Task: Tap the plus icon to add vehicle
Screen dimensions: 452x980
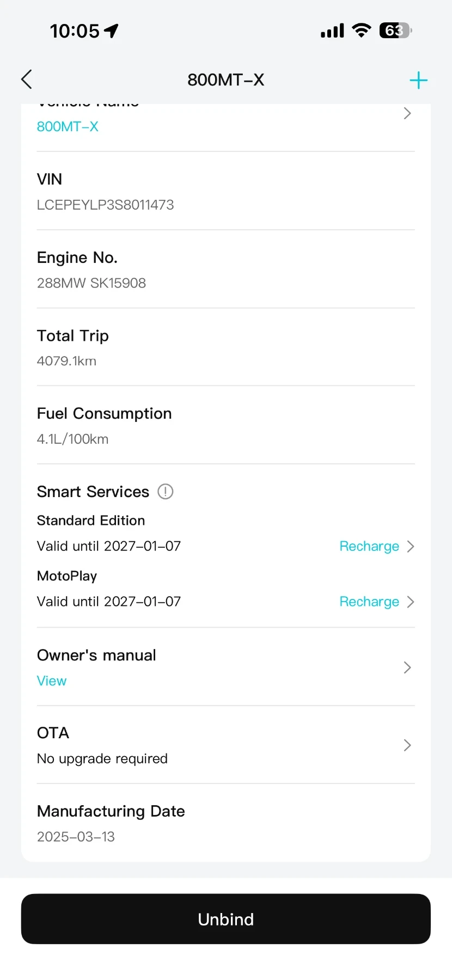Action: [418, 81]
